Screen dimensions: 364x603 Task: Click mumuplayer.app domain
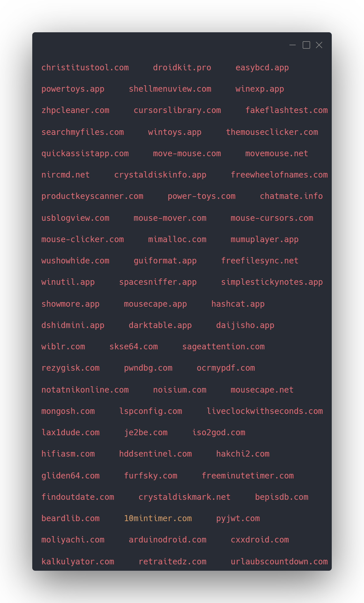(x=265, y=239)
